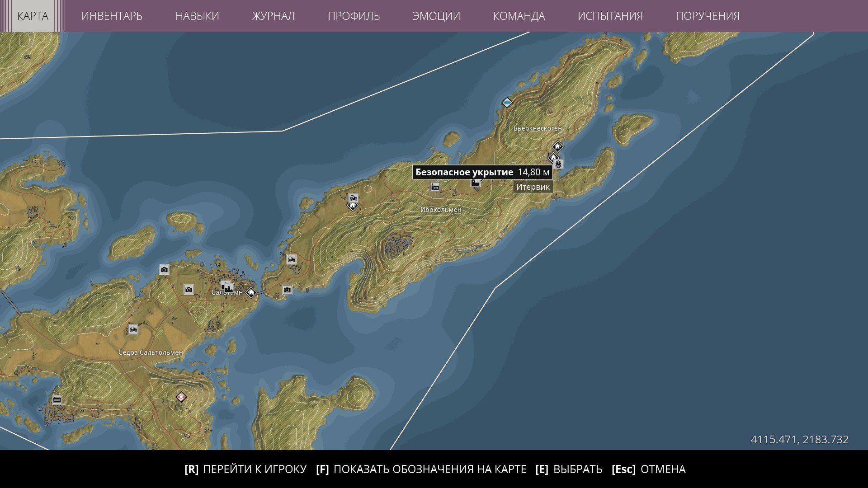Switch to the КОМАНДА tab
Screen dimensions: 868x488
tap(519, 16)
